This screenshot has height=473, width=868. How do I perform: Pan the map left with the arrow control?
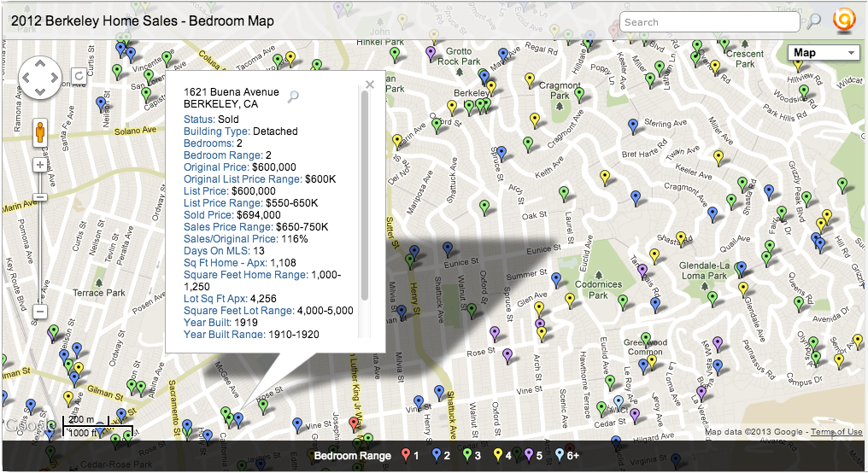click(x=26, y=78)
